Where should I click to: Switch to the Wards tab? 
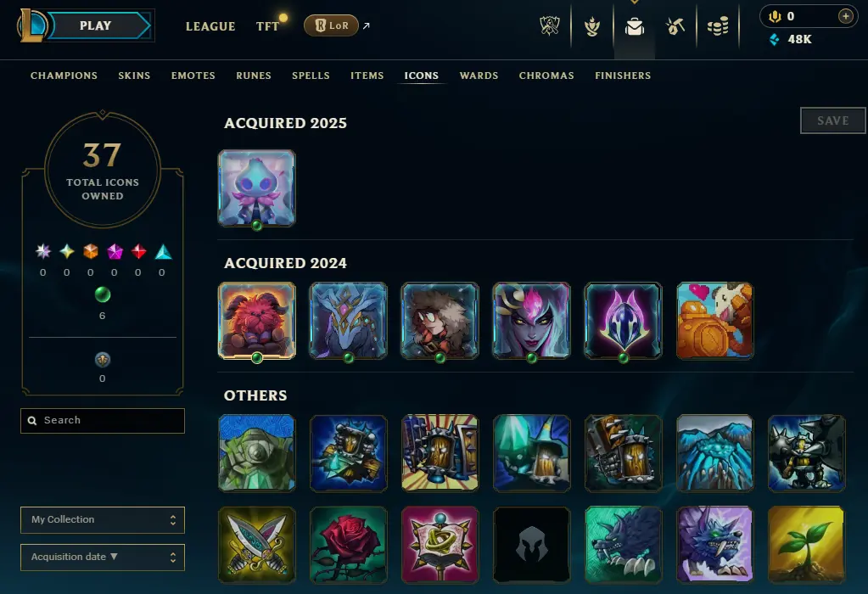pos(479,76)
